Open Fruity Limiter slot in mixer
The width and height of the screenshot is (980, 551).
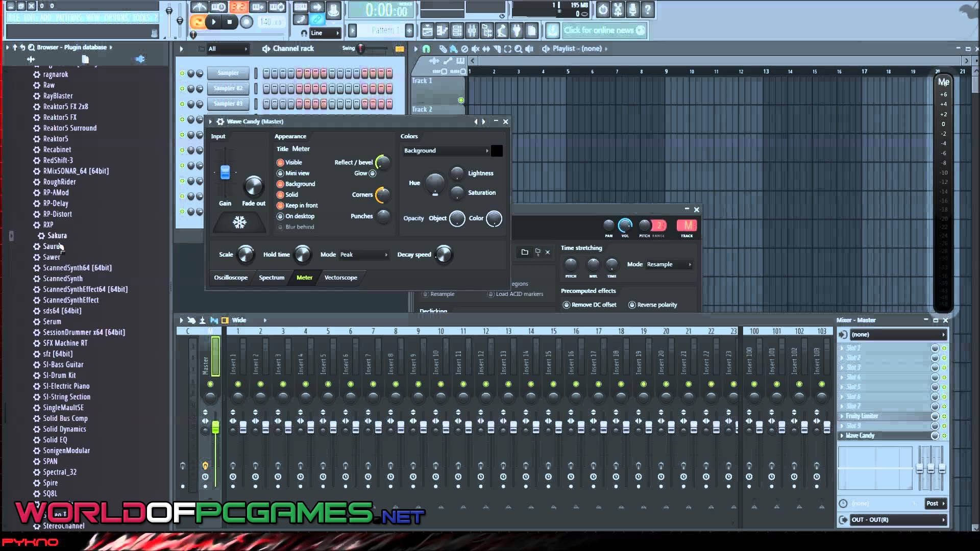tap(885, 416)
